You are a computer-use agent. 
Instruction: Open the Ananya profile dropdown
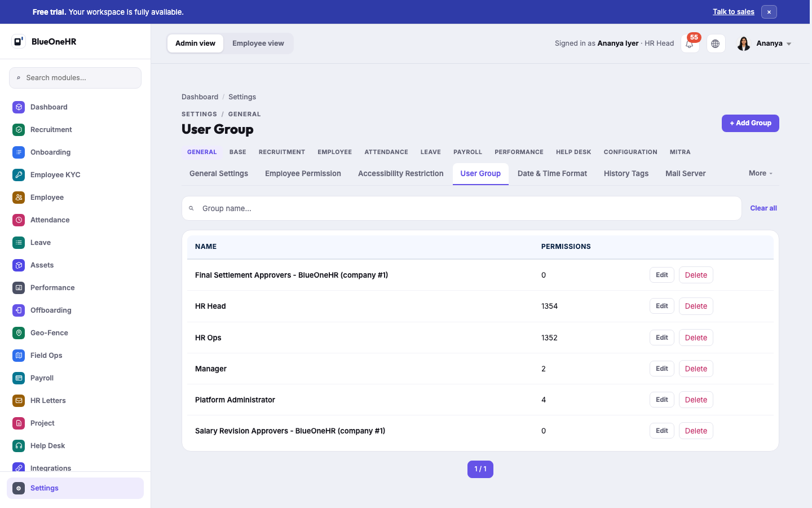pyautogui.click(x=765, y=43)
